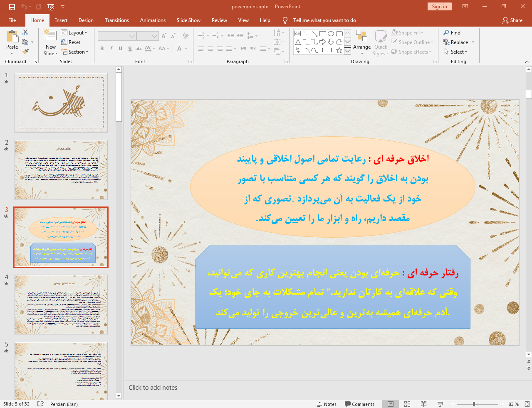Click Find in Editing group
This screenshot has width=532, height=408.
coord(452,33)
